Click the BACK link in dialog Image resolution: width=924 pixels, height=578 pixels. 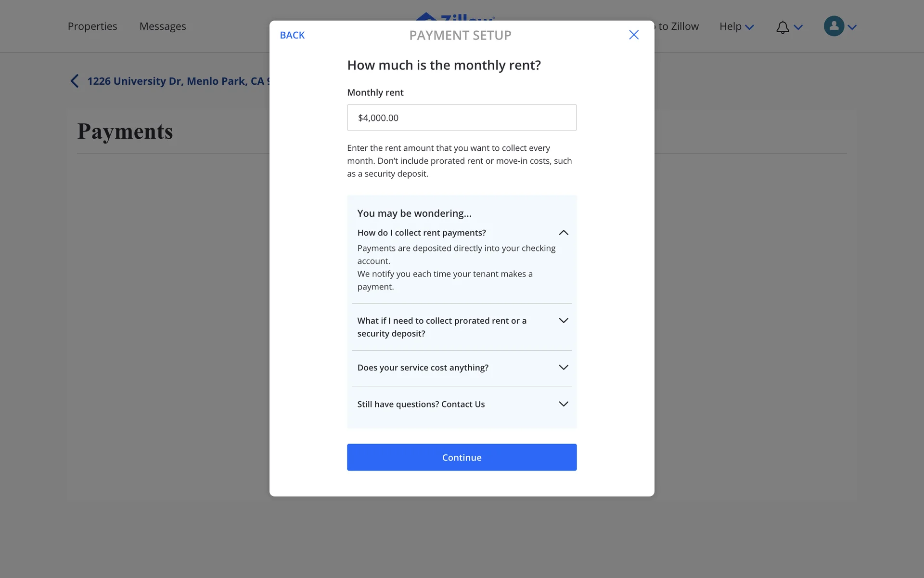(x=292, y=35)
